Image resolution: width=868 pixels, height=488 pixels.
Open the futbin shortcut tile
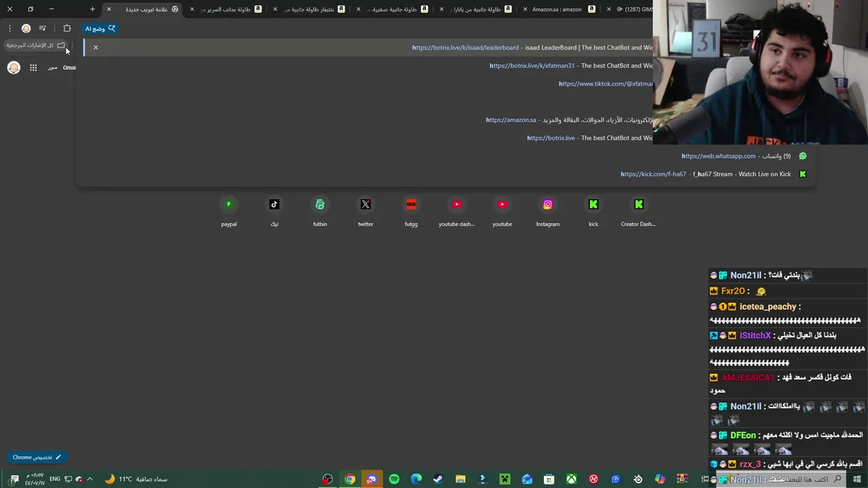320,211
